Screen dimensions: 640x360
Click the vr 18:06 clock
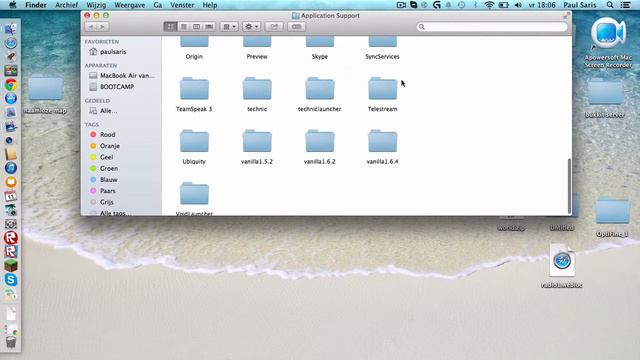[x=542, y=5]
